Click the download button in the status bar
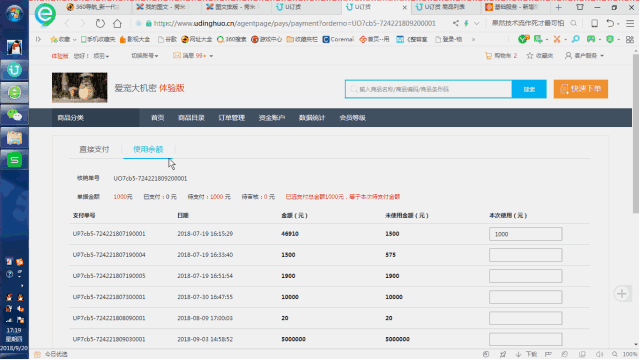The image size is (640, 360). point(527,354)
